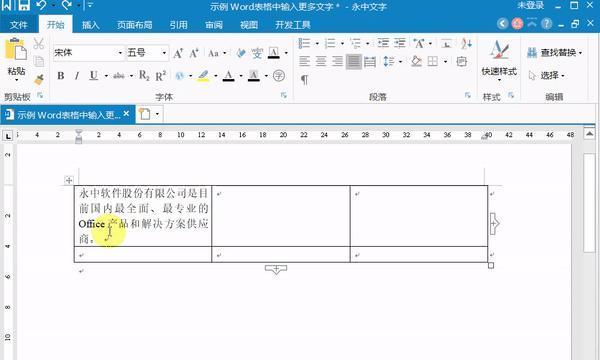Click the phonetic guide 安 icon
This screenshot has width=600, height=360.
[x=257, y=53]
